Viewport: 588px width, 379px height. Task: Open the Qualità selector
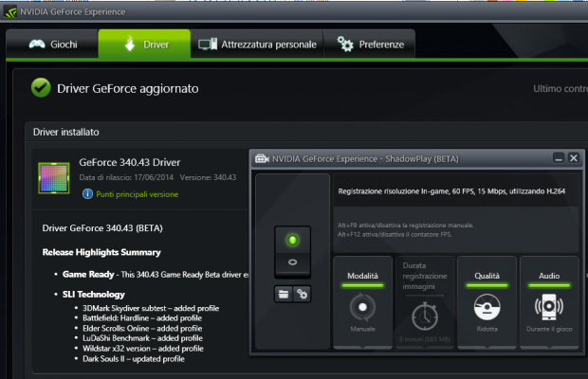point(487,302)
